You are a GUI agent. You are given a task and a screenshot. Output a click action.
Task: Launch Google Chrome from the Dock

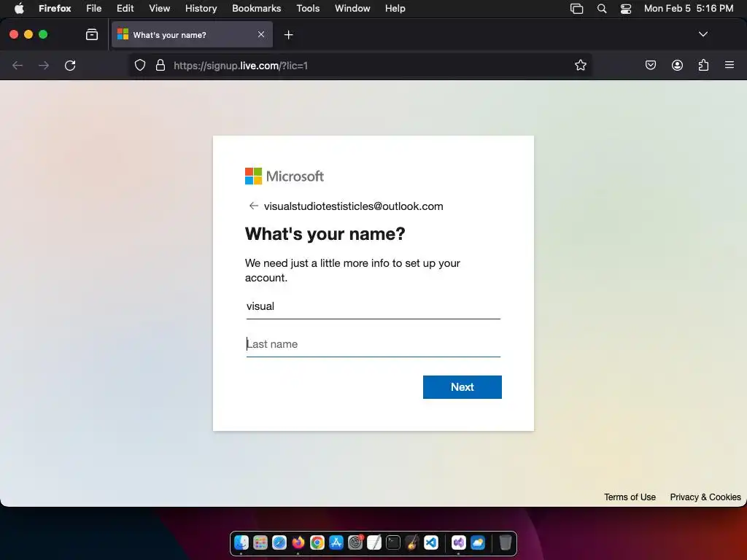point(317,542)
